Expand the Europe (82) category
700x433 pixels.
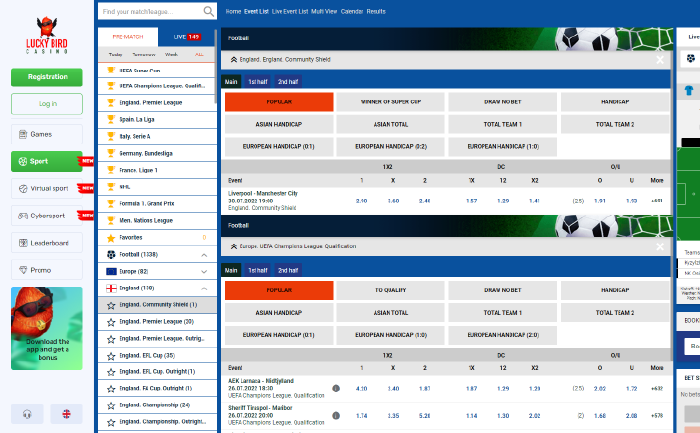[x=204, y=271]
